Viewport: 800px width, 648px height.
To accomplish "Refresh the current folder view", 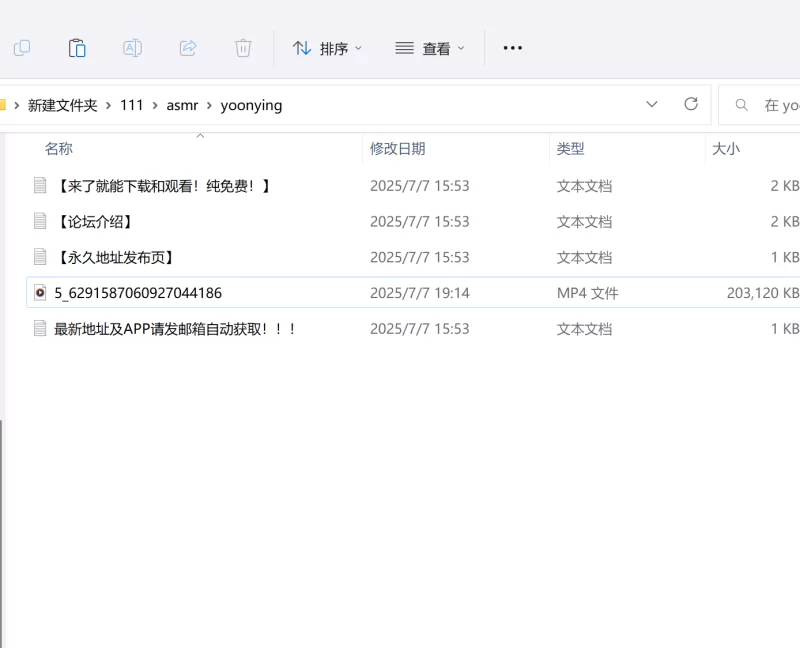I will click(x=691, y=104).
